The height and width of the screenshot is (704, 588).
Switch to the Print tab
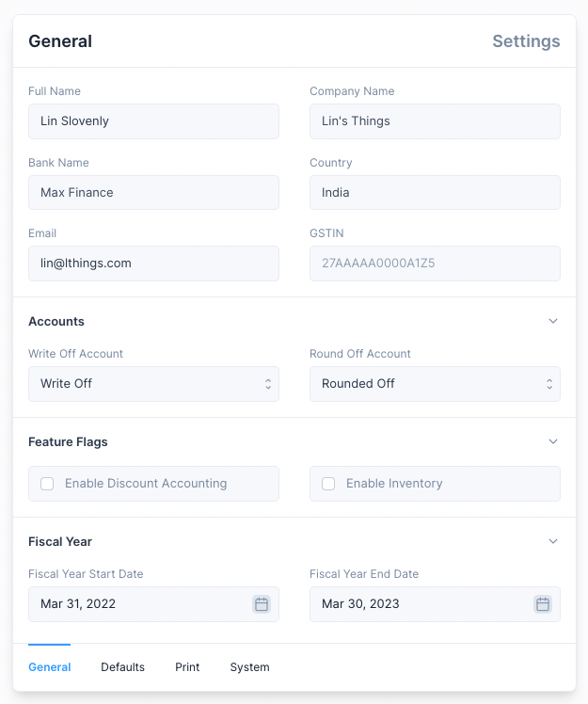[187, 667]
